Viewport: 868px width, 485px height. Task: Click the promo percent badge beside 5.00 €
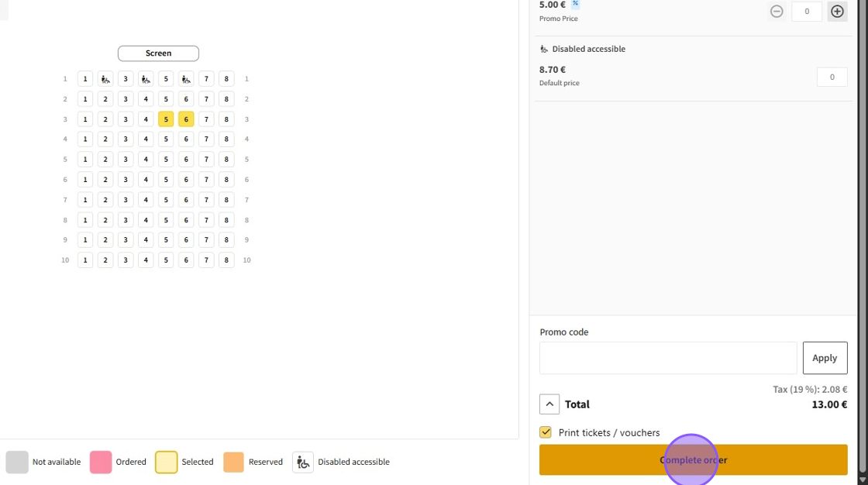click(x=575, y=4)
